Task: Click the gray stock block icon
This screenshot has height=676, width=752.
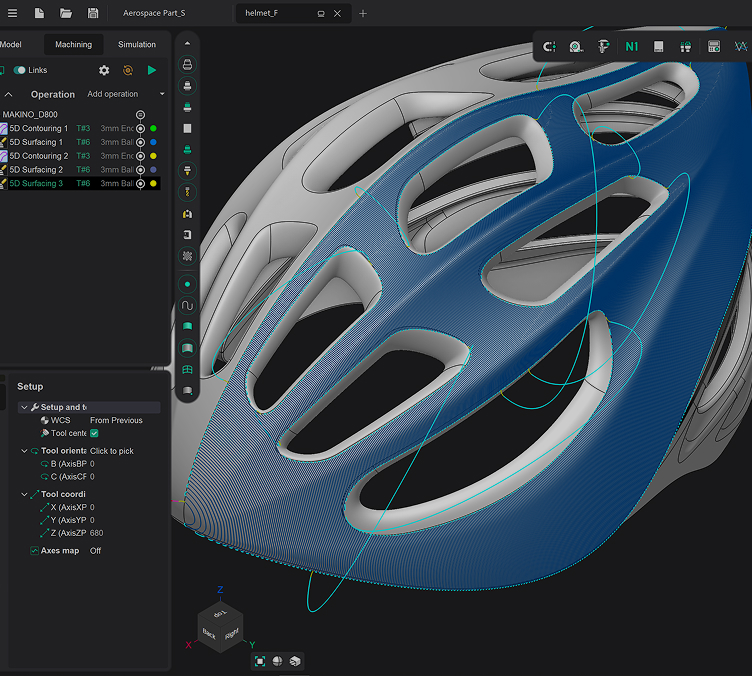Action: point(188,128)
